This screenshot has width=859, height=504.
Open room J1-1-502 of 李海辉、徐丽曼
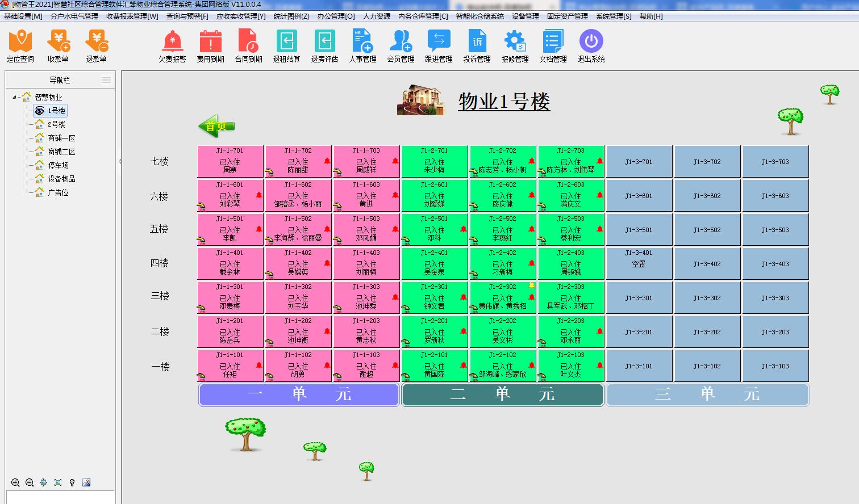pos(298,230)
